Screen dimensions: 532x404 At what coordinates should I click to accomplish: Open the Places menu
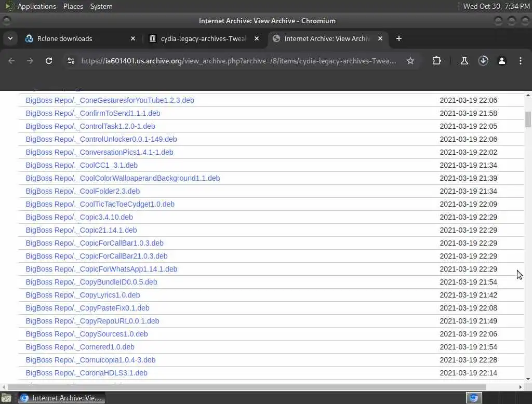click(x=73, y=6)
